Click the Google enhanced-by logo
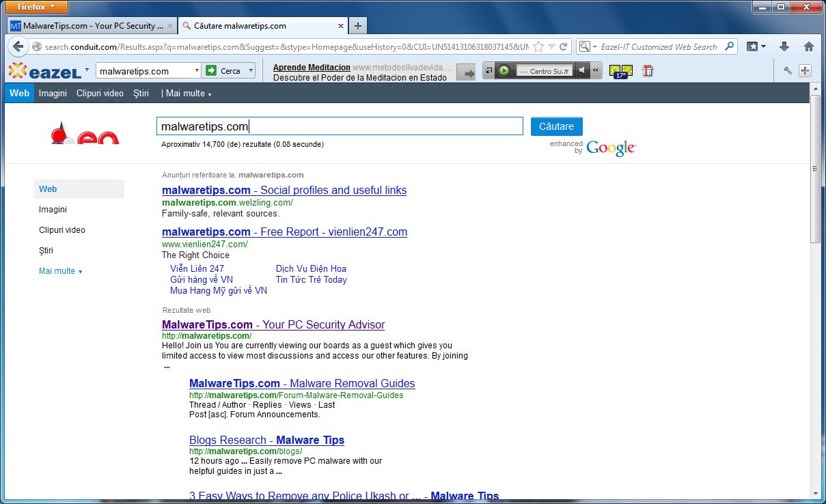 tap(611, 148)
